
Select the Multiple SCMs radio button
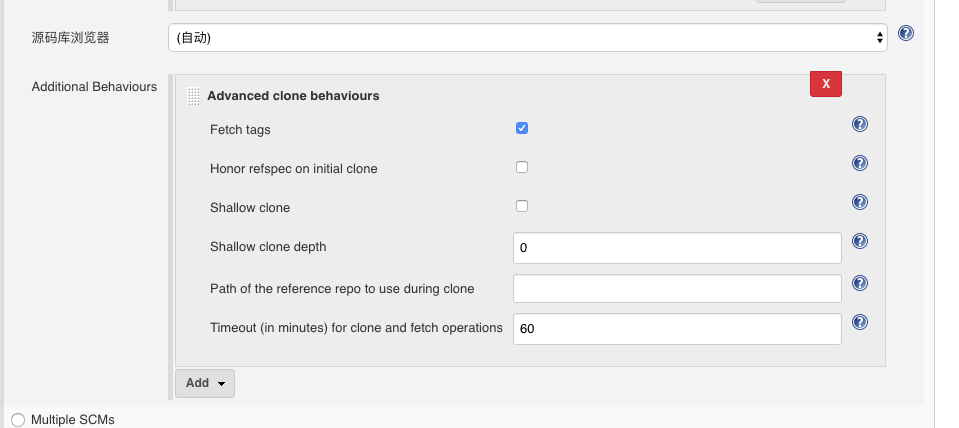18,420
